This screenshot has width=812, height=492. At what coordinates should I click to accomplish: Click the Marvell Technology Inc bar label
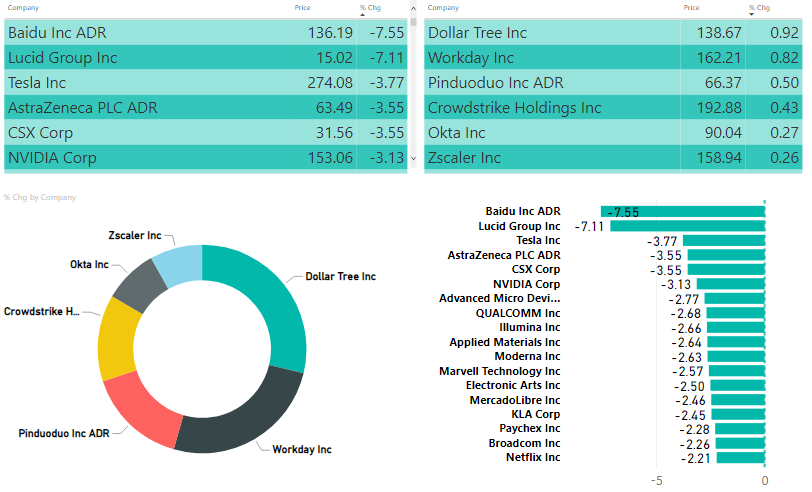[x=500, y=371]
